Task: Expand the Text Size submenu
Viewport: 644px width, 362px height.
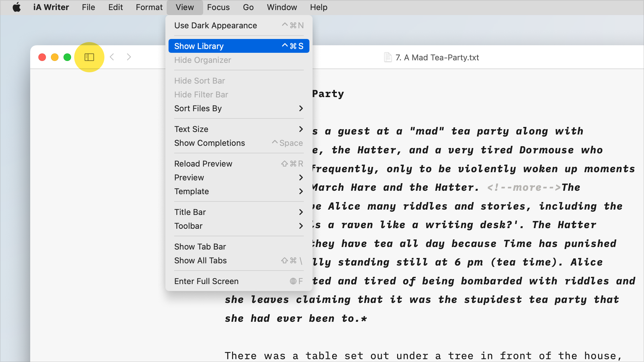Action: pos(239,129)
